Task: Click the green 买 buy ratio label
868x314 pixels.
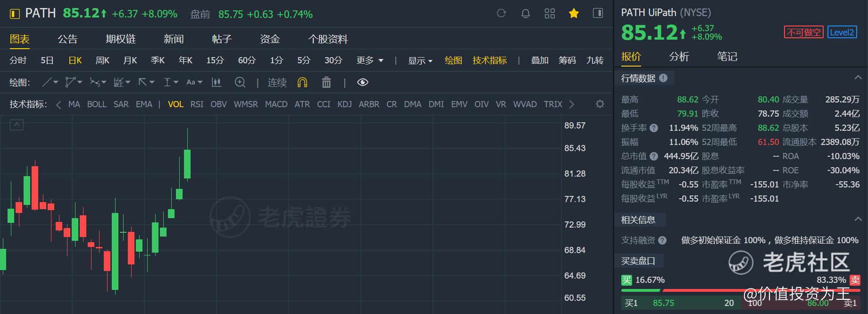Action: click(626, 280)
